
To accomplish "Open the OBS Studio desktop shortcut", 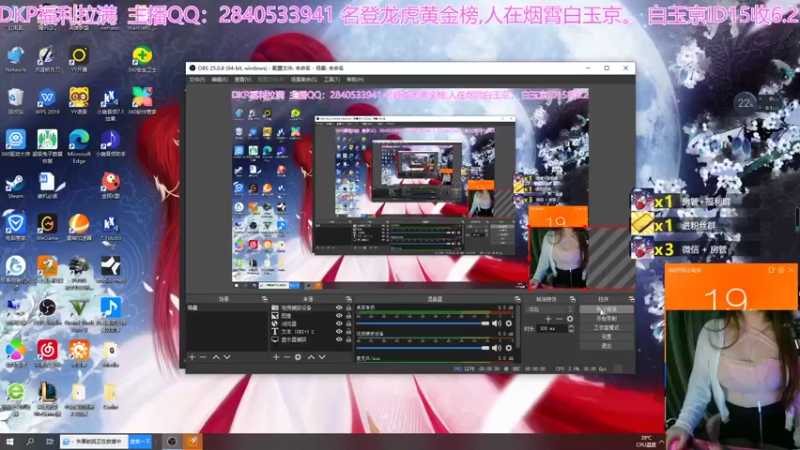I will 47,311.
